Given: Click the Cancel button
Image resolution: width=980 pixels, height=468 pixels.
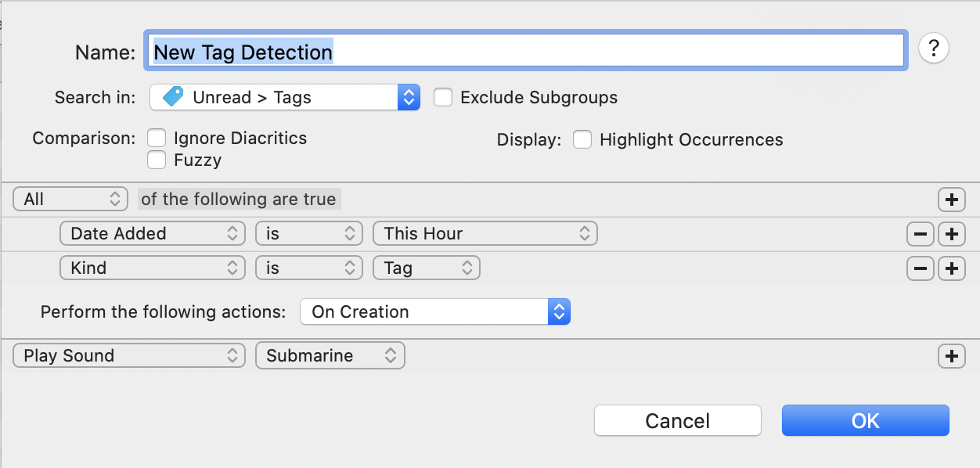Looking at the screenshot, I should click(x=678, y=420).
